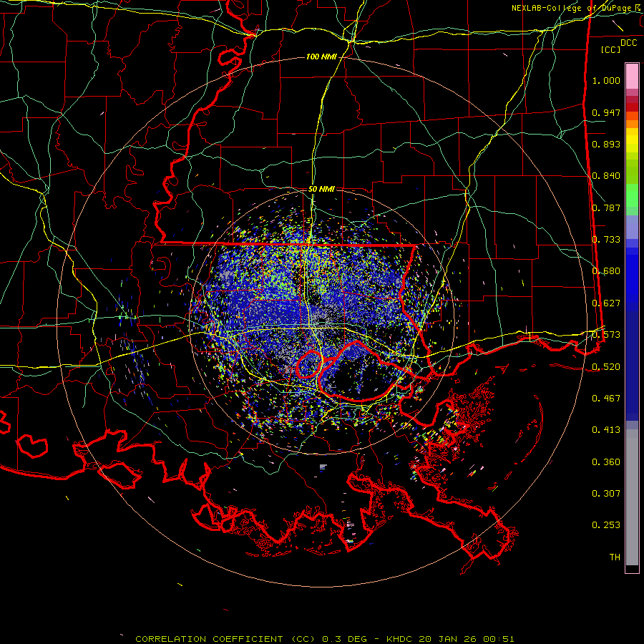Click the 0.893 legend value
This screenshot has height=644, width=644.
(606, 144)
